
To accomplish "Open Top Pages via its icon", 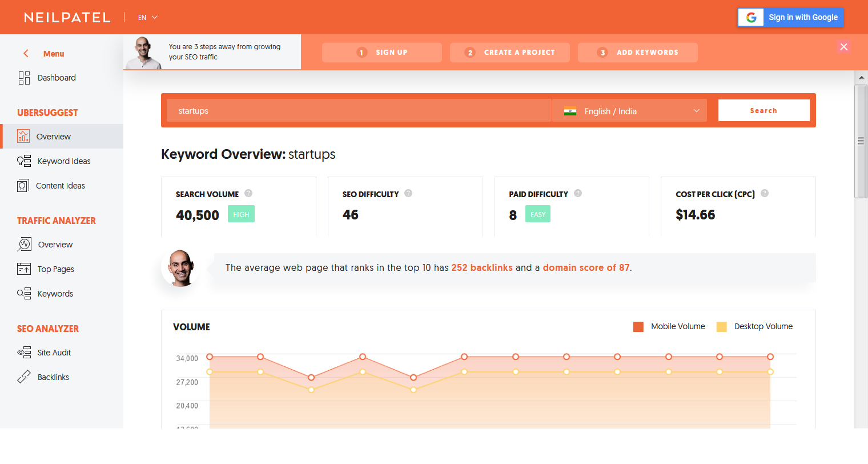I will (x=24, y=269).
